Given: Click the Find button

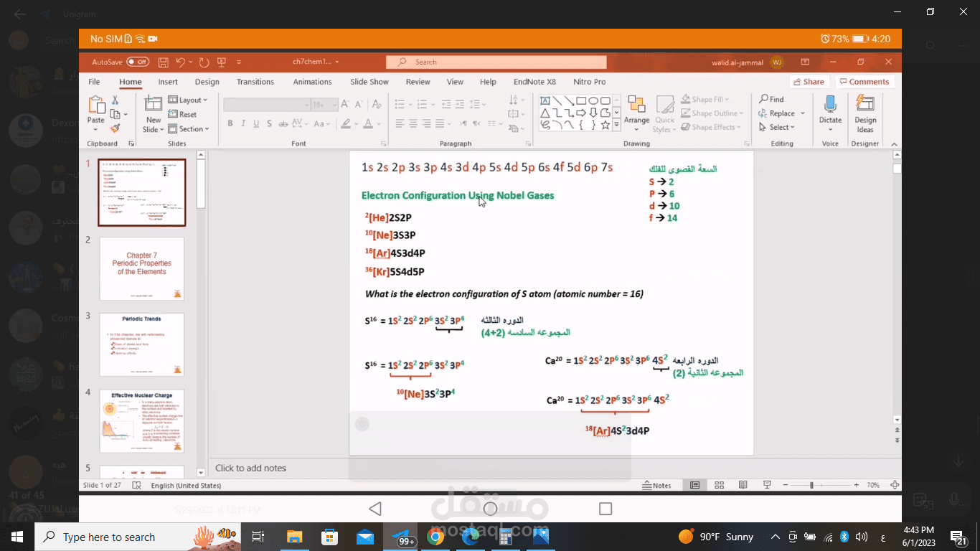Looking at the screenshot, I should (772, 100).
